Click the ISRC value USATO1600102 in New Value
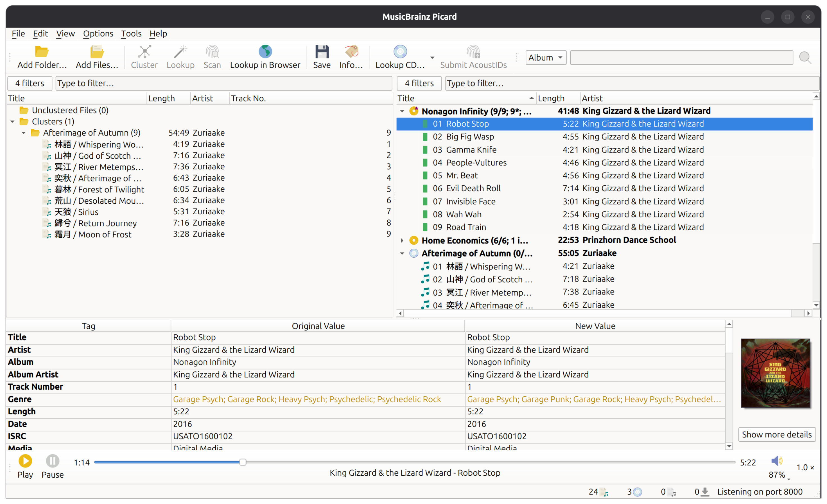The width and height of the screenshot is (827, 504). pyautogui.click(x=497, y=436)
